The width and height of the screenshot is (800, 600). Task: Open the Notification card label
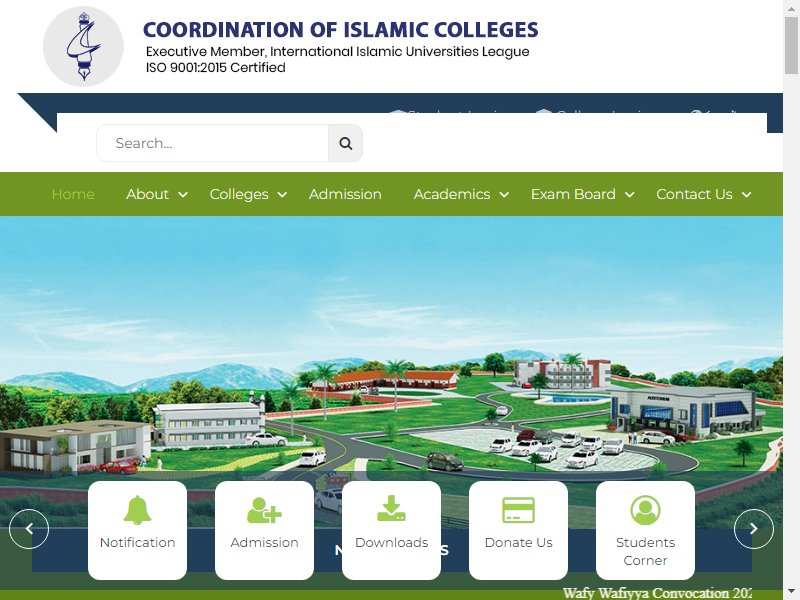(x=137, y=542)
